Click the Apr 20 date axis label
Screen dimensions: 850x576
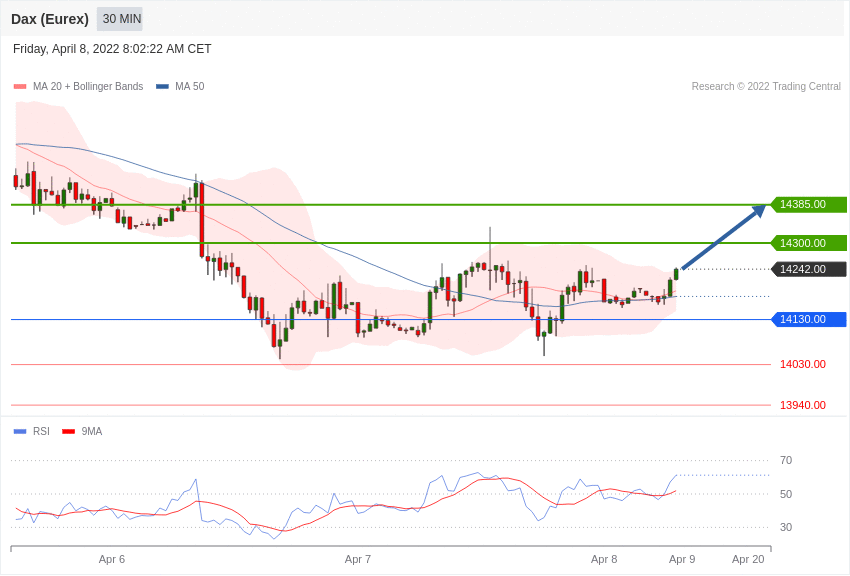point(748,559)
